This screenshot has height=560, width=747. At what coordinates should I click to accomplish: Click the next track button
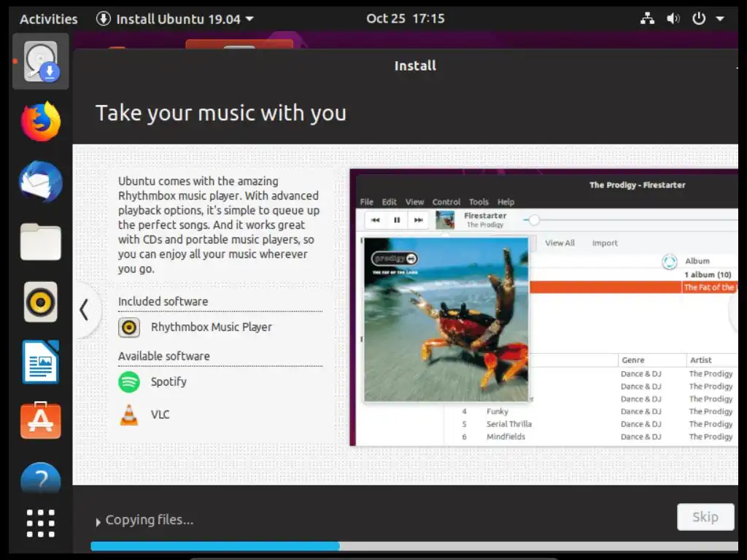pos(418,220)
